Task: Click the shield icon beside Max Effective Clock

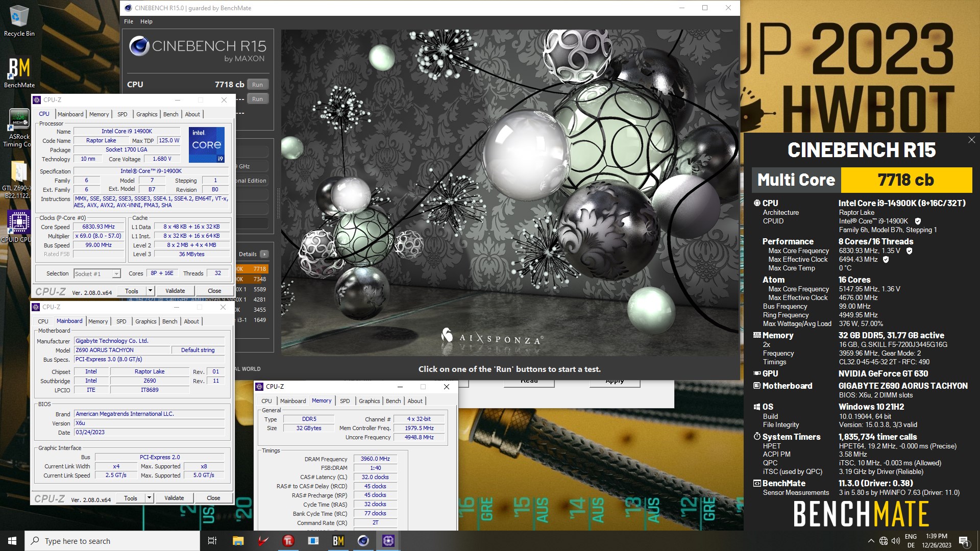Action: 886,260
